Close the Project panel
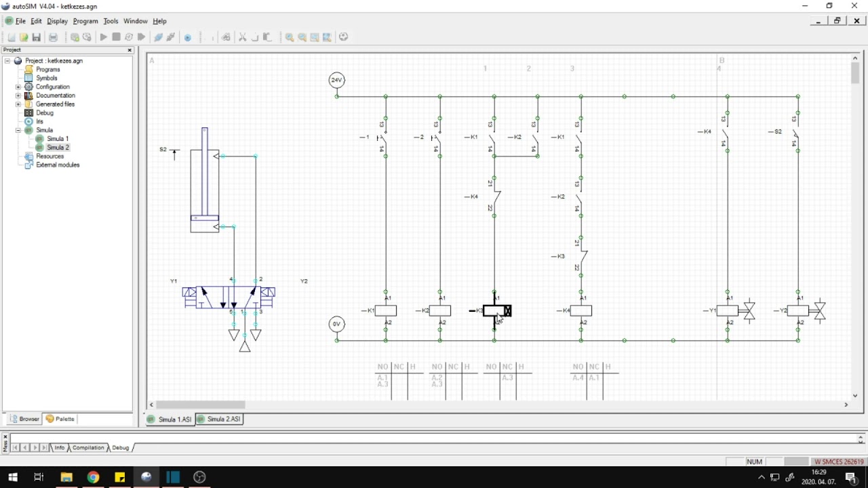This screenshot has width=868, height=488. (x=130, y=50)
